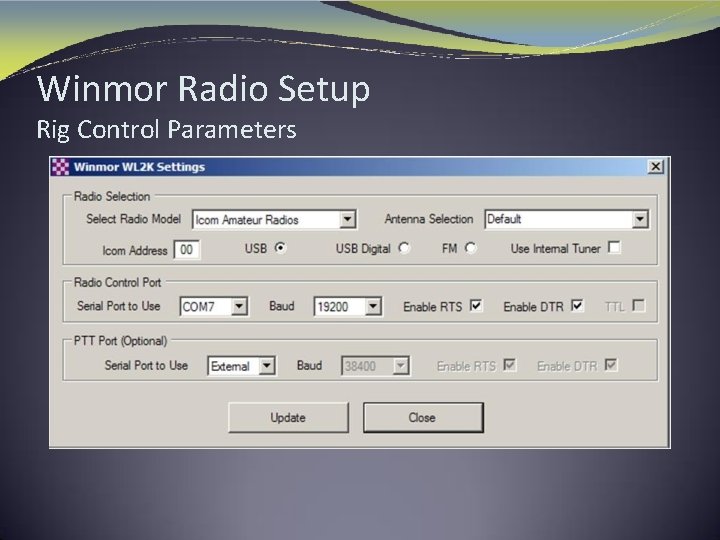Click the Rig Control Parameters subtitle

pyautogui.click(x=167, y=130)
